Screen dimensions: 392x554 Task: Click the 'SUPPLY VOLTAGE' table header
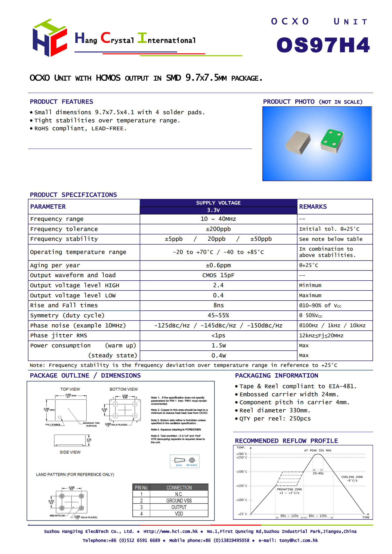(x=218, y=203)
